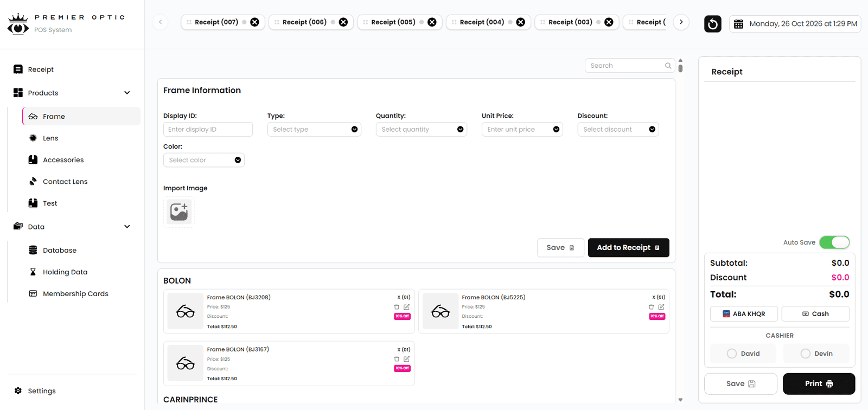Image resolution: width=868 pixels, height=410 pixels.
Task: Delete Frame BOLON (BJ5225) with trash icon
Action: [652, 307]
